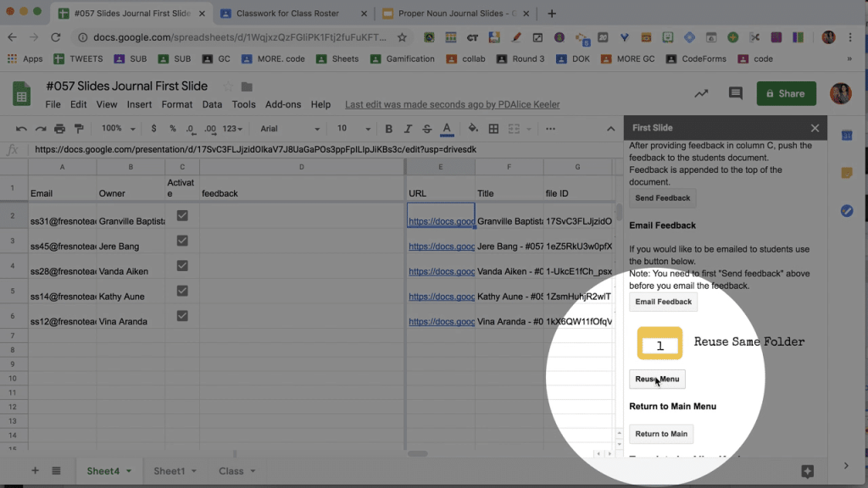Switch to the Sheet1 tab
868x488 pixels.
(170, 471)
